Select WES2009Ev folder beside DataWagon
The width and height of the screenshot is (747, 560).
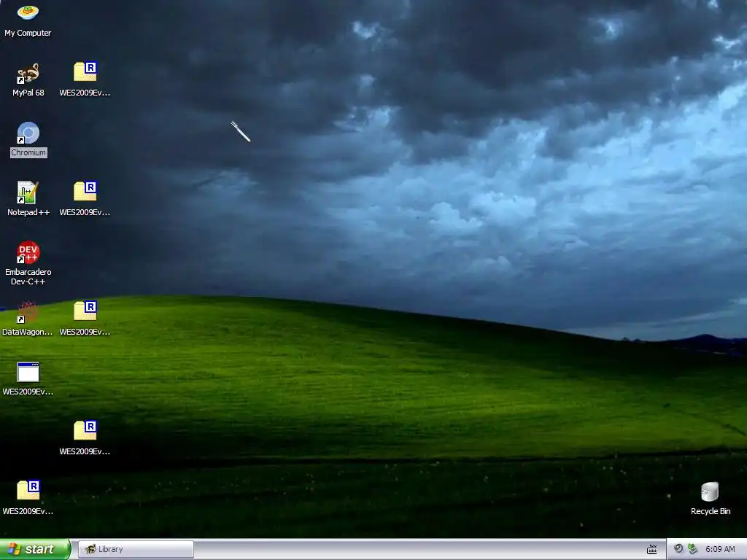tap(85, 319)
